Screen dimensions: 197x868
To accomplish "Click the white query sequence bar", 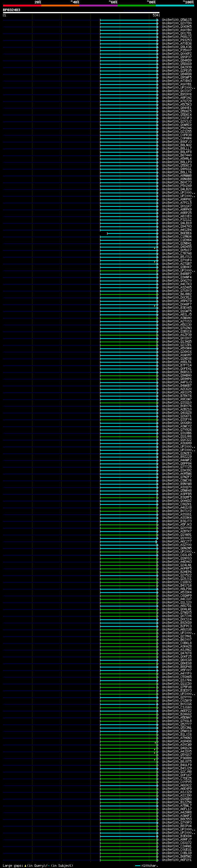I will pos(81,12).
